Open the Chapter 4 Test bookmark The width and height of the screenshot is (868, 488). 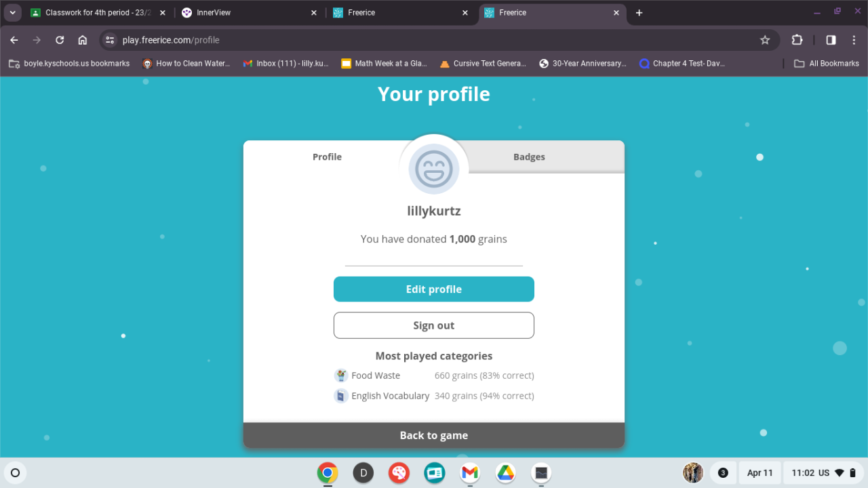coord(682,63)
